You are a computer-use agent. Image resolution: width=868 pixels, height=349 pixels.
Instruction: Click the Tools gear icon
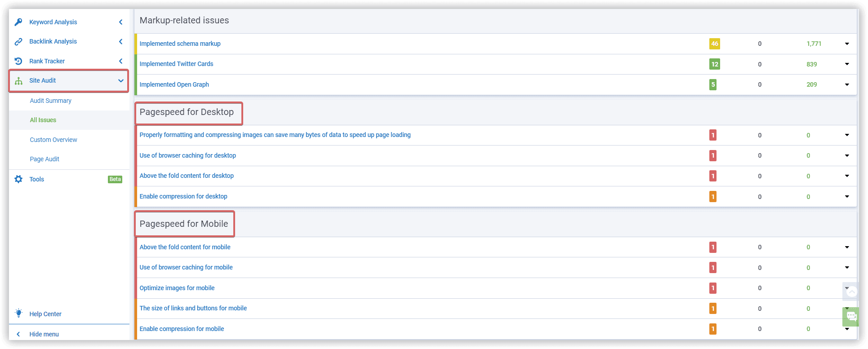tap(18, 179)
